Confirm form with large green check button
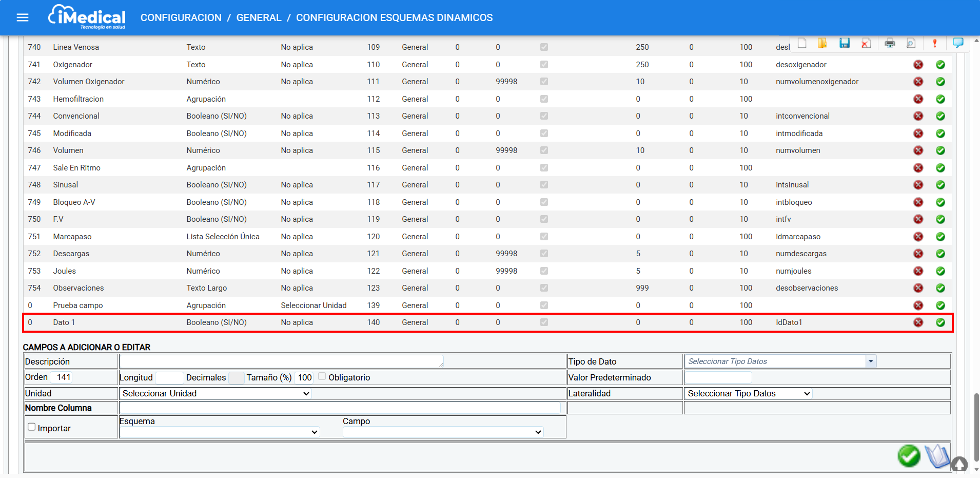The image size is (980, 478). click(x=908, y=456)
